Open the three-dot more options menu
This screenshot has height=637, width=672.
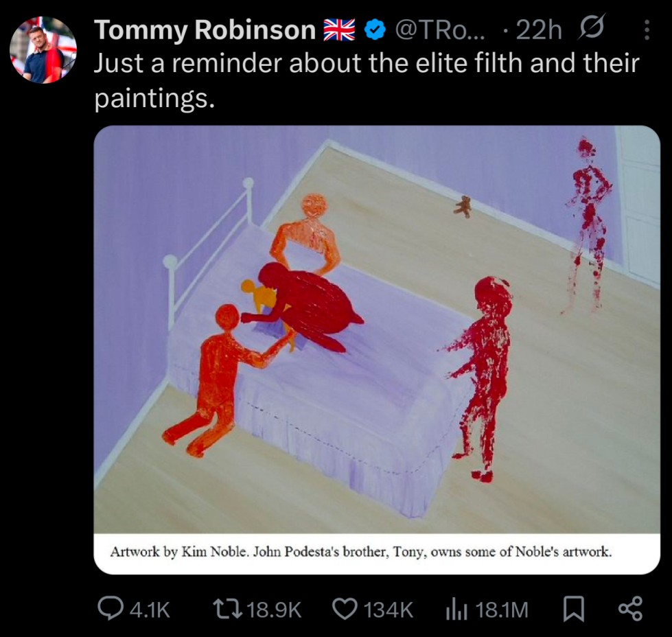point(647,30)
